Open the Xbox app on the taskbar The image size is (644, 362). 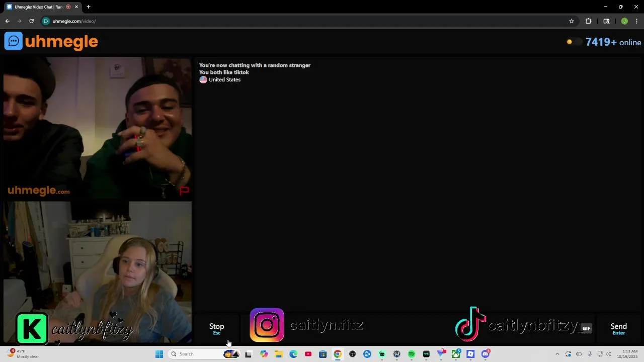pyautogui.click(x=456, y=354)
